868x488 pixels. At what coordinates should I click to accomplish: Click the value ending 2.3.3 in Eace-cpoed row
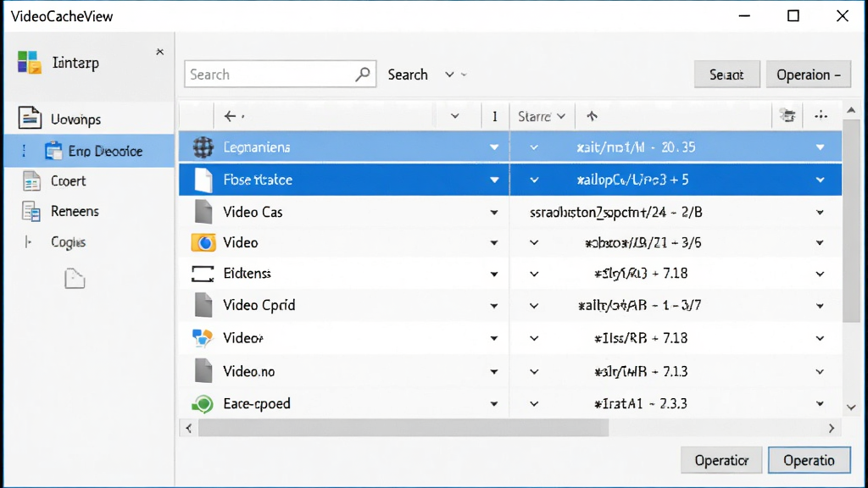[x=641, y=403]
